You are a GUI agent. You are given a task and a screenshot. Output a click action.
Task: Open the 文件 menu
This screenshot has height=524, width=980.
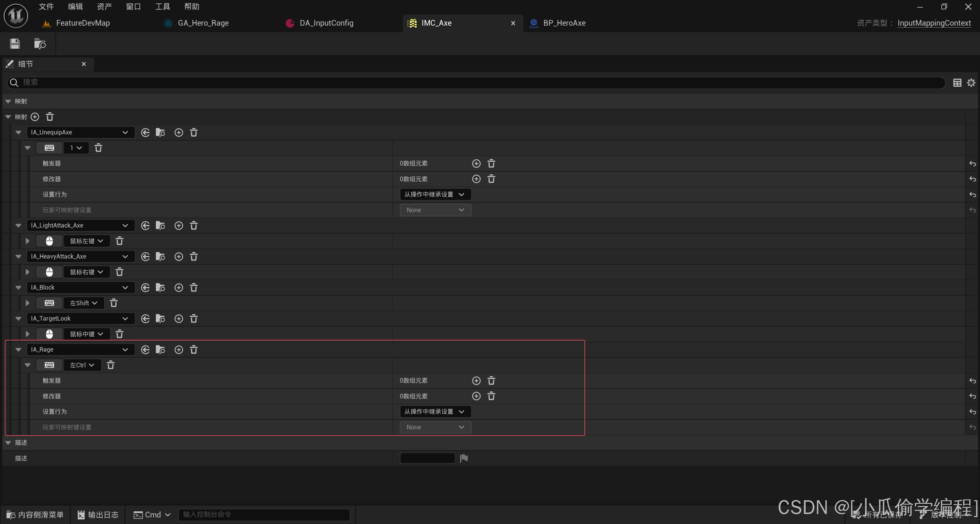[x=46, y=7]
